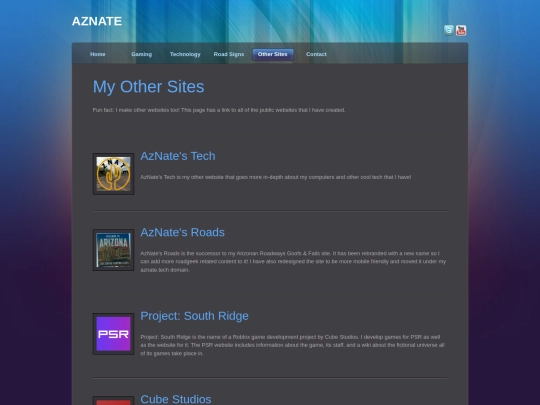Go to the Home menu item
540x405 pixels.
click(98, 54)
